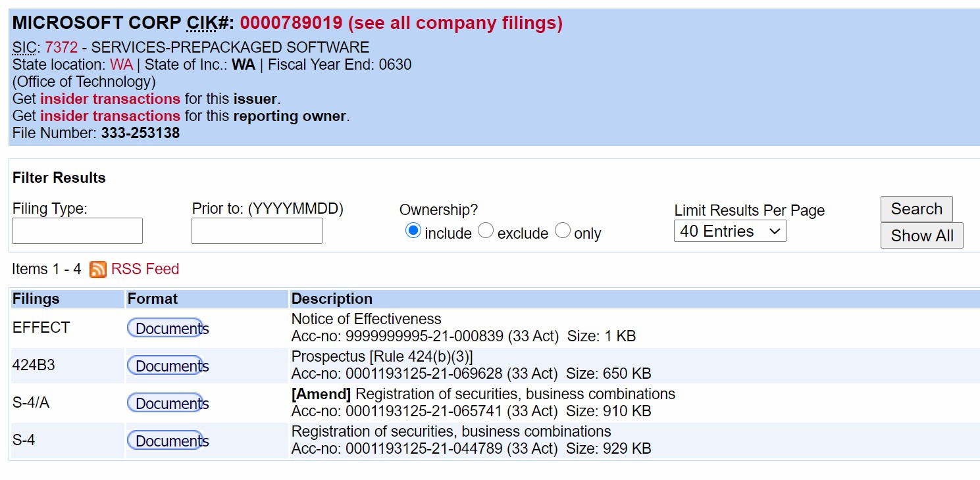Screen dimensions: 980x480
Task: Focus the Filing Type input field
Action: [78, 231]
